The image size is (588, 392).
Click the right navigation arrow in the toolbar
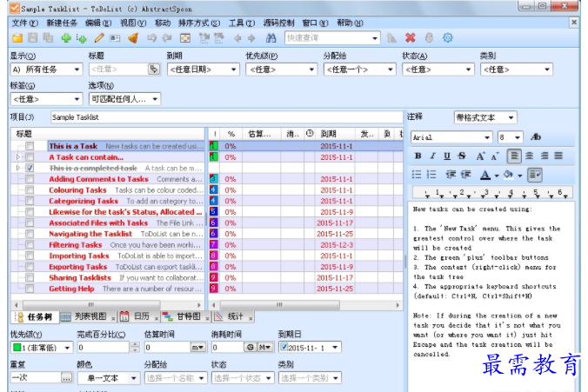pos(251,38)
